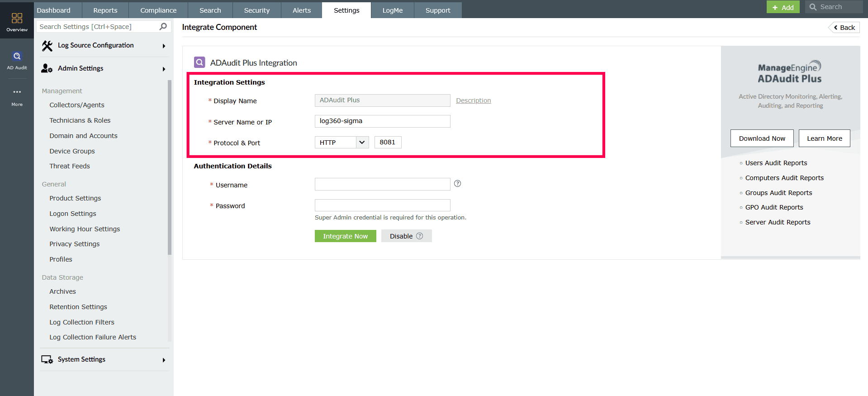Open the Description link
This screenshot has height=396, width=868.
coord(474,100)
